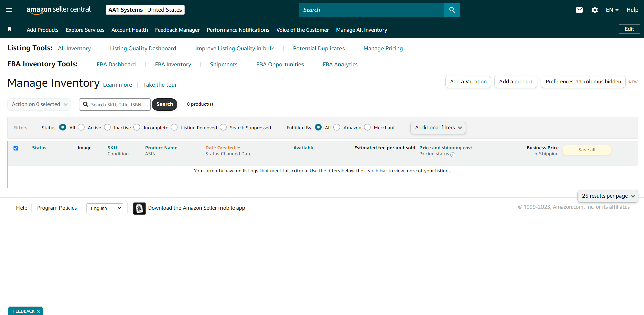
Task: Open the Action on 0 selected dropdown
Action: (x=39, y=104)
